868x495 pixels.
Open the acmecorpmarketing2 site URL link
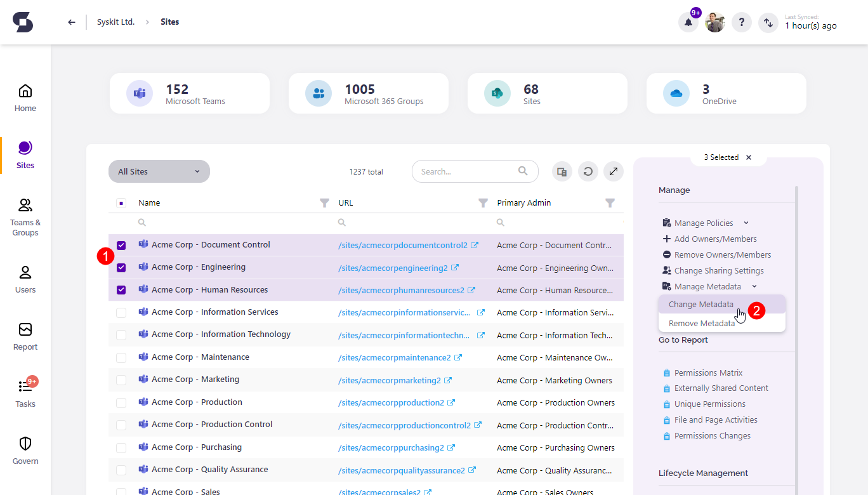click(x=390, y=381)
